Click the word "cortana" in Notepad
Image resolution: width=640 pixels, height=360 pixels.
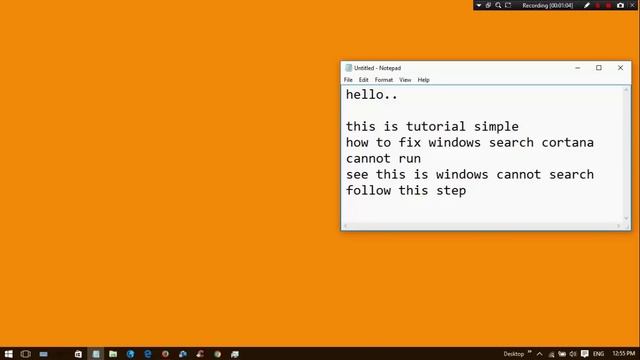[x=567, y=142]
